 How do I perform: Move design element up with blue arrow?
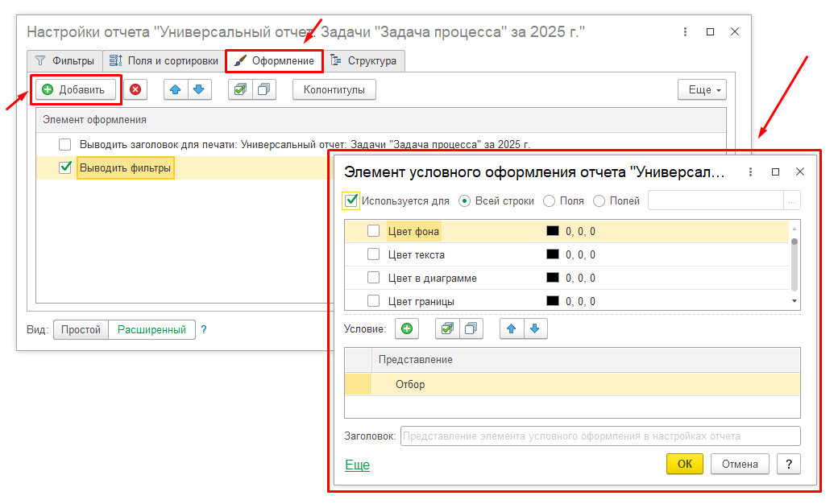[176, 89]
